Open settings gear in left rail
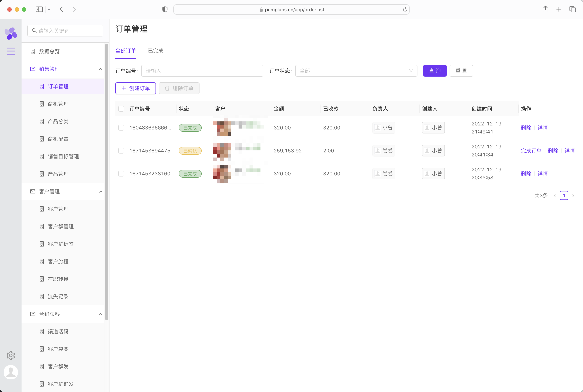Screen dimensions: 583x392 point(11,355)
